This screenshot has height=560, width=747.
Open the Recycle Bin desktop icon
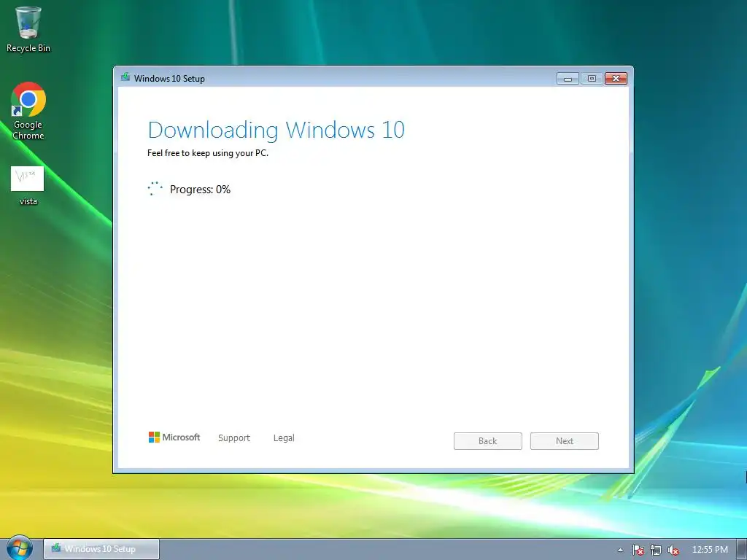pos(28,29)
